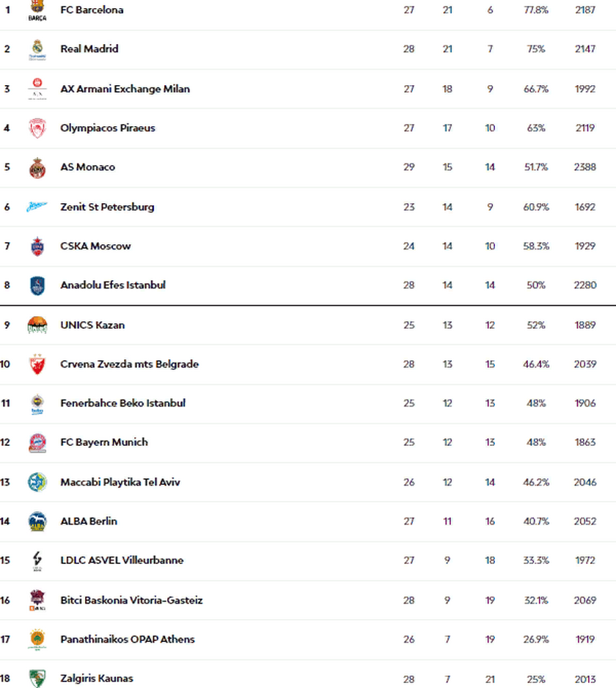
Task: Click the Maccabi Playtika Tel Aviv logo
Action: (x=37, y=482)
